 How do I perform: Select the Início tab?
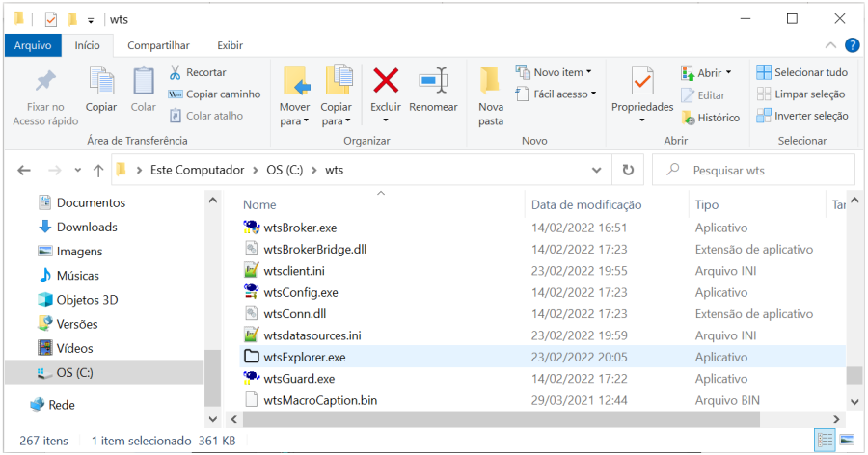click(x=88, y=45)
